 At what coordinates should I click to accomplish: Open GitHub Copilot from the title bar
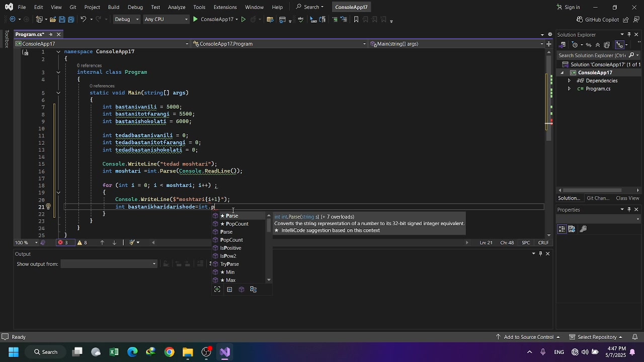pyautogui.click(x=598, y=20)
